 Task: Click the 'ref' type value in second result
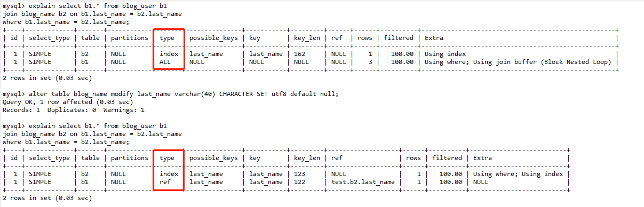165,182
